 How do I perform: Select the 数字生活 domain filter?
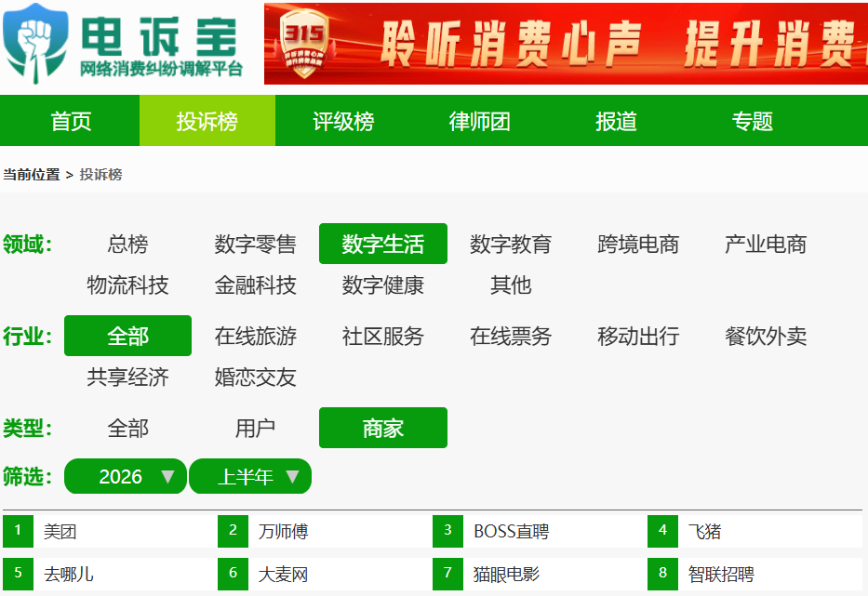(383, 244)
